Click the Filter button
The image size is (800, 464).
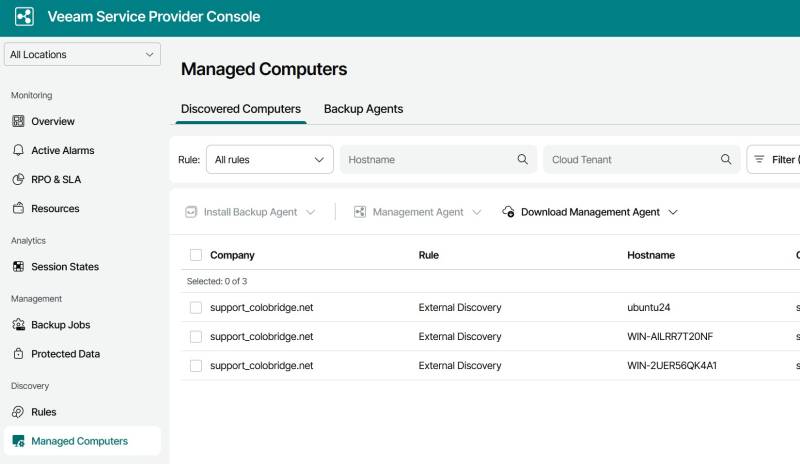click(x=774, y=159)
